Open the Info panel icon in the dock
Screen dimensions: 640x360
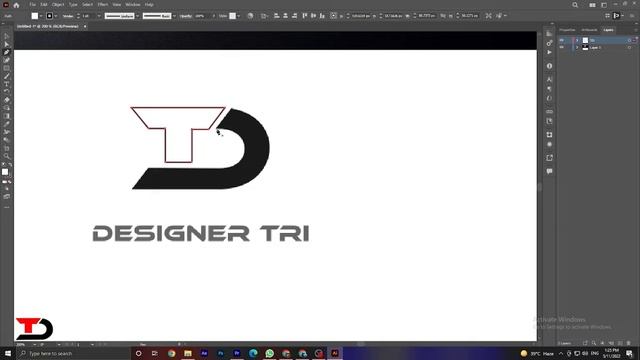(549, 66)
